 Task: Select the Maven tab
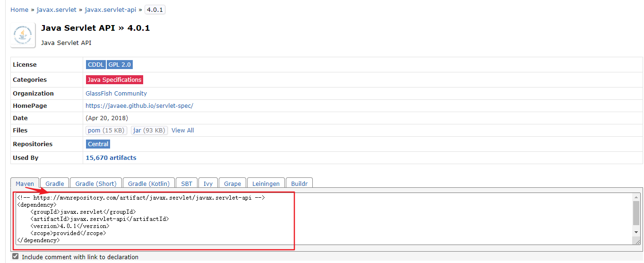(x=25, y=184)
